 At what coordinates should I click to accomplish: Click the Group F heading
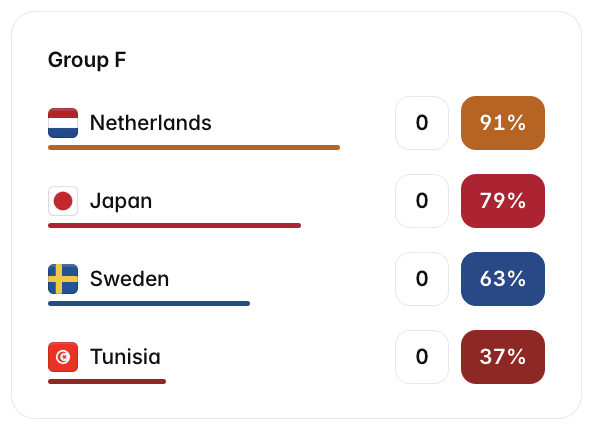pos(87,60)
